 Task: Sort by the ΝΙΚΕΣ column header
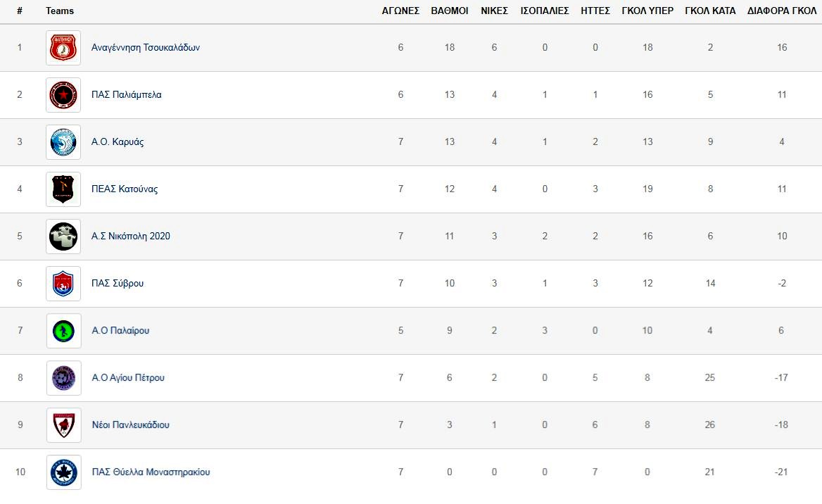click(494, 11)
